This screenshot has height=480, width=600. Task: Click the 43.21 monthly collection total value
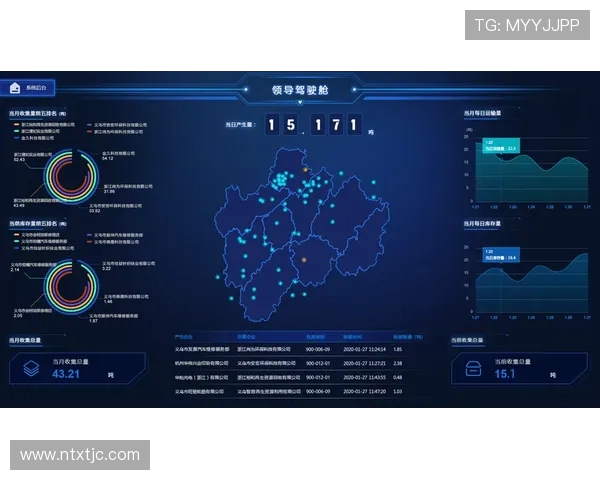(66, 374)
